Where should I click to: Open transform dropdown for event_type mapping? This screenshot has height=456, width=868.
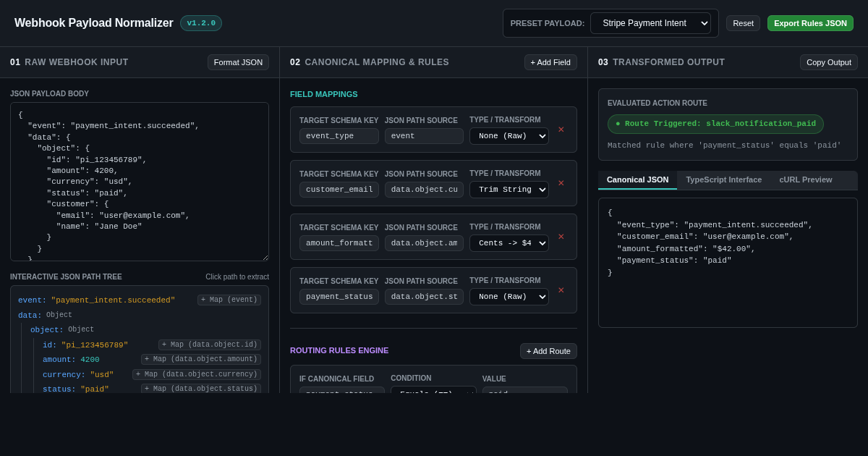pos(509,136)
